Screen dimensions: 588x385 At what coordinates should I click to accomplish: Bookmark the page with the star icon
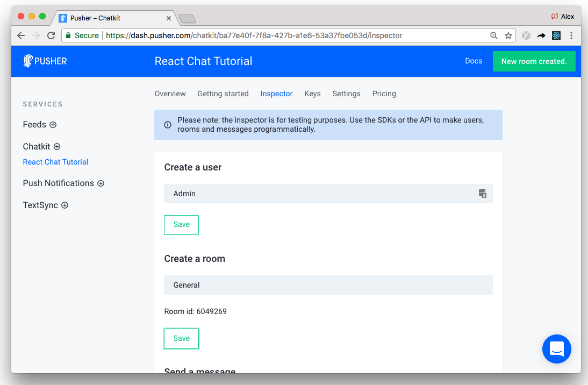(x=508, y=35)
